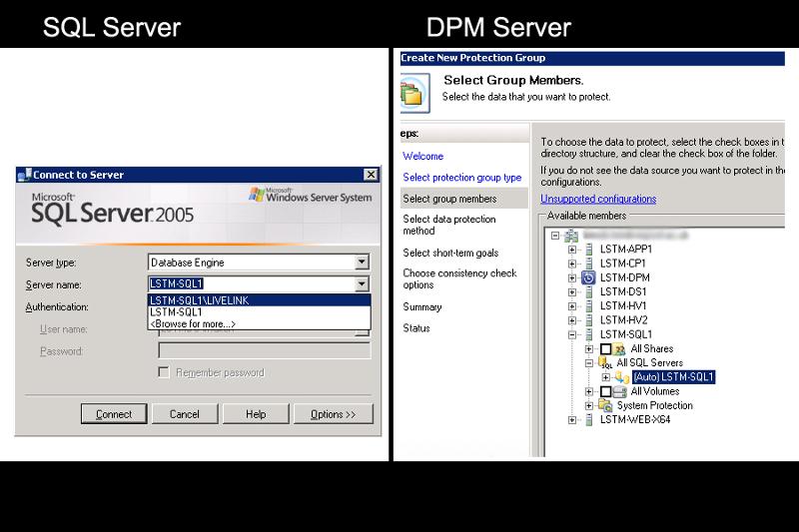Screen dimensions: 799x532
Task: Open the Server name dropdown arrow
Action: tap(362, 284)
